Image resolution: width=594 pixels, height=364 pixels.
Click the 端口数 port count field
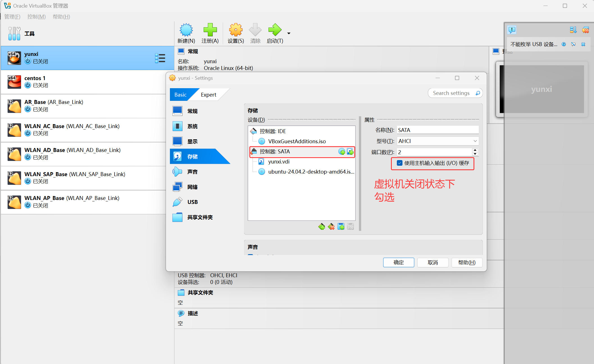pyautogui.click(x=434, y=152)
